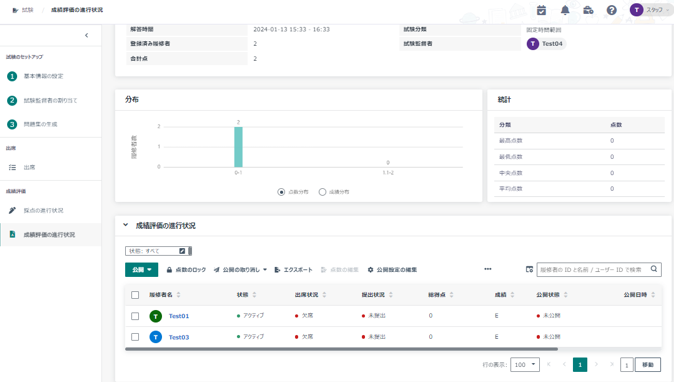The height and width of the screenshot is (382, 674).
Task: Open step 2 試験監督者の割り当て
Action: click(x=50, y=100)
